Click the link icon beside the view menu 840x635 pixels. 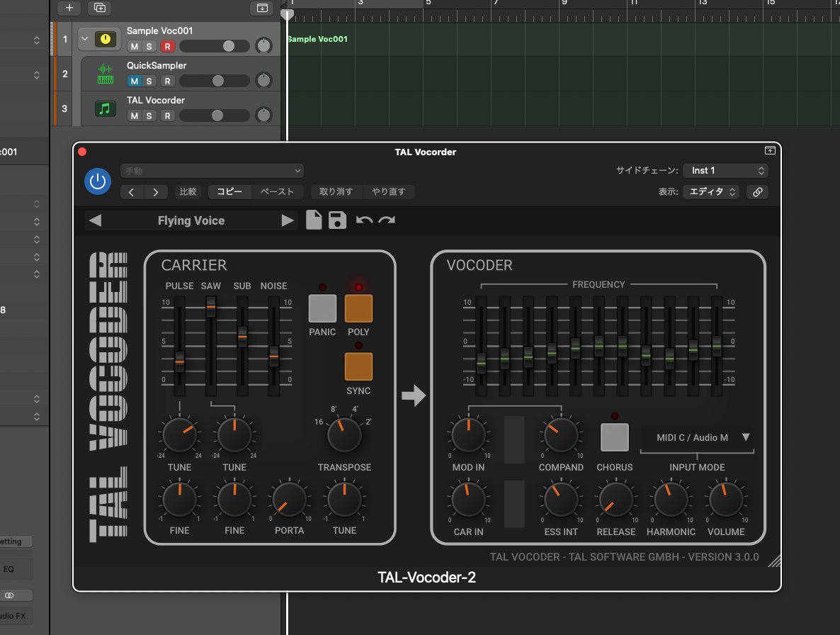(x=758, y=192)
